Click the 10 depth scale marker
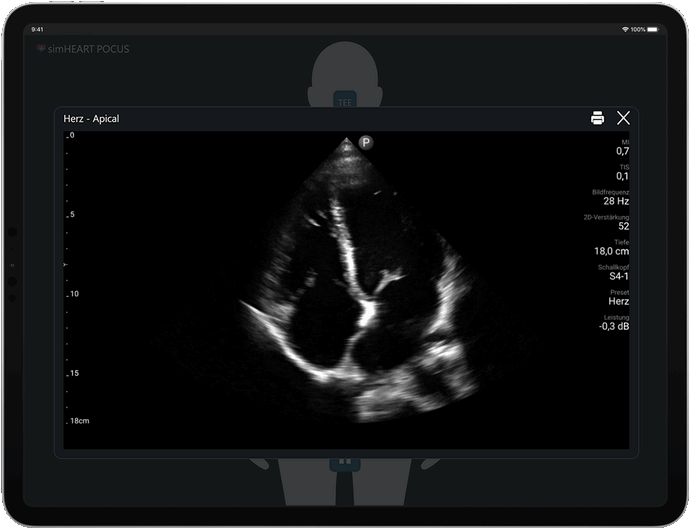Screen dimensions: 690x529 (74, 294)
